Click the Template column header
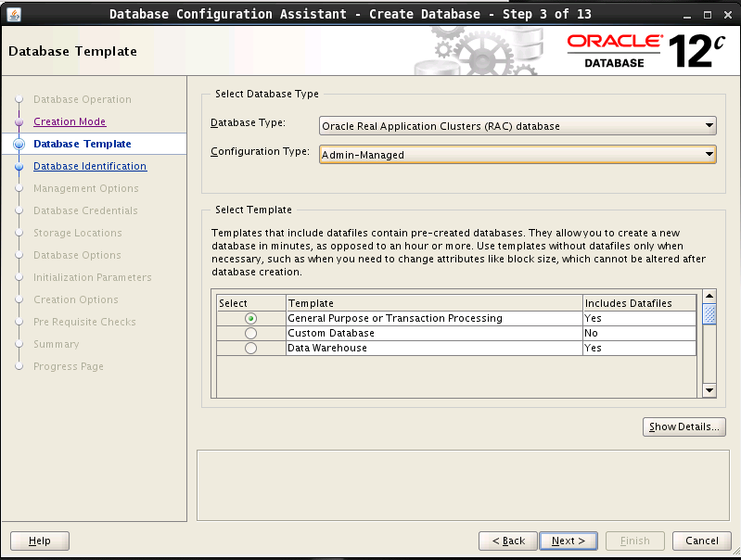The image size is (741, 560). coord(433,303)
